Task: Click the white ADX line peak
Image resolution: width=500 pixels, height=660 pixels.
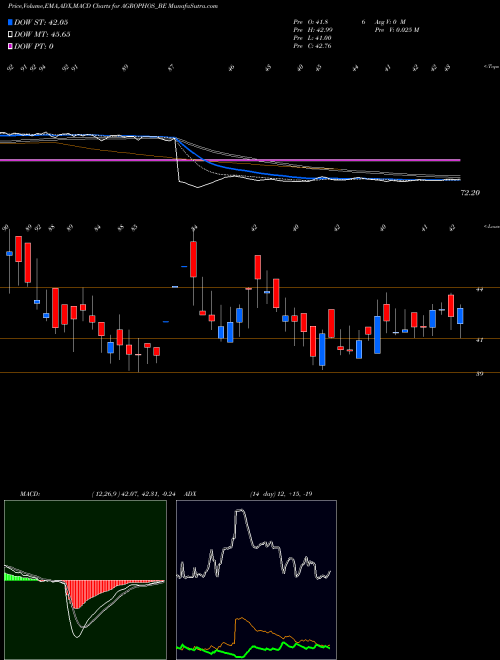Action: coord(239,510)
